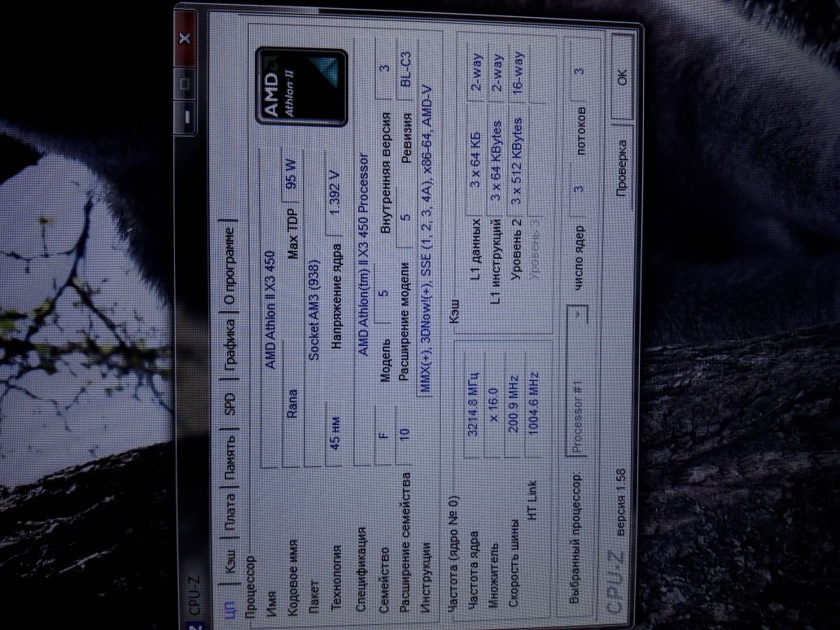Switch to the ЦП tab
Screen dimensions: 840x630
[230, 610]
